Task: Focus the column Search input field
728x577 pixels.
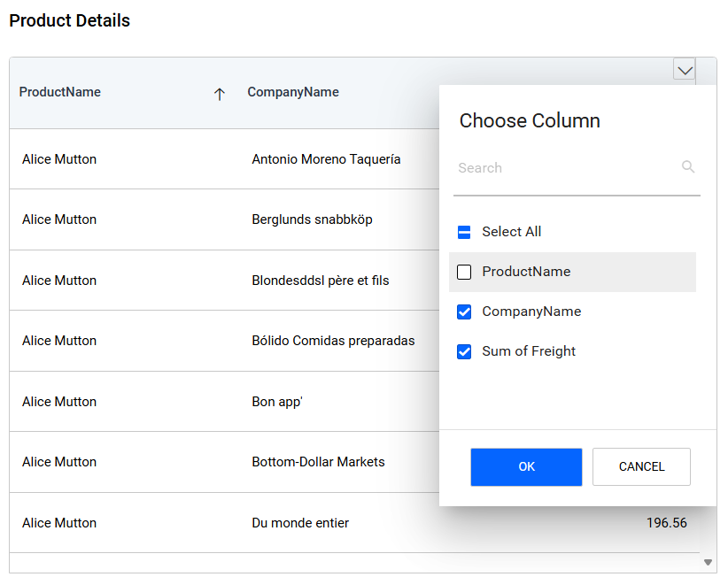Action: pos(567,168)
